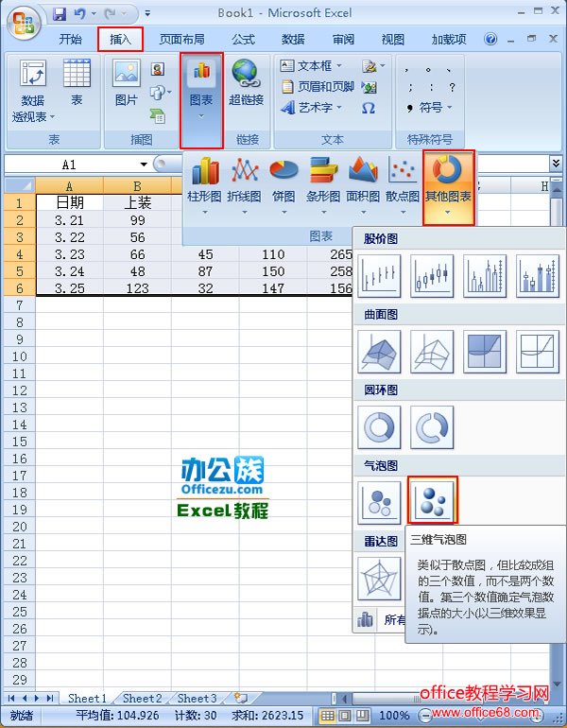Open the Excel Help question mark icon

point(490,39)
